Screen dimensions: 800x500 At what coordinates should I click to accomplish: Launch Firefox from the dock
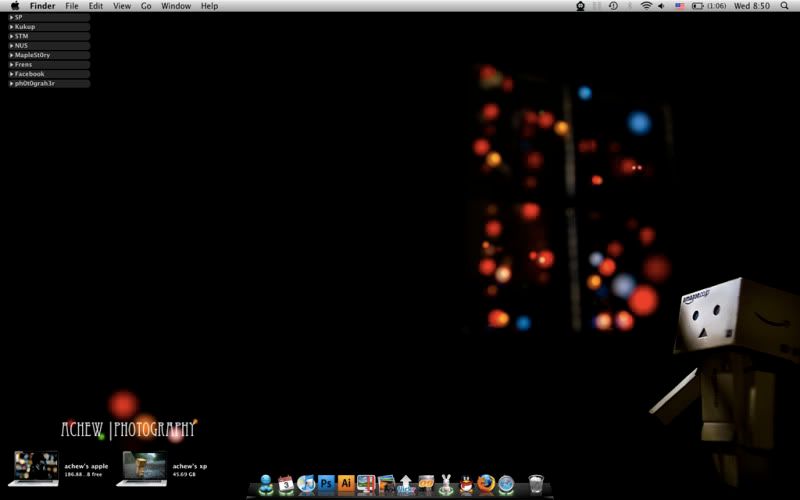486,484
